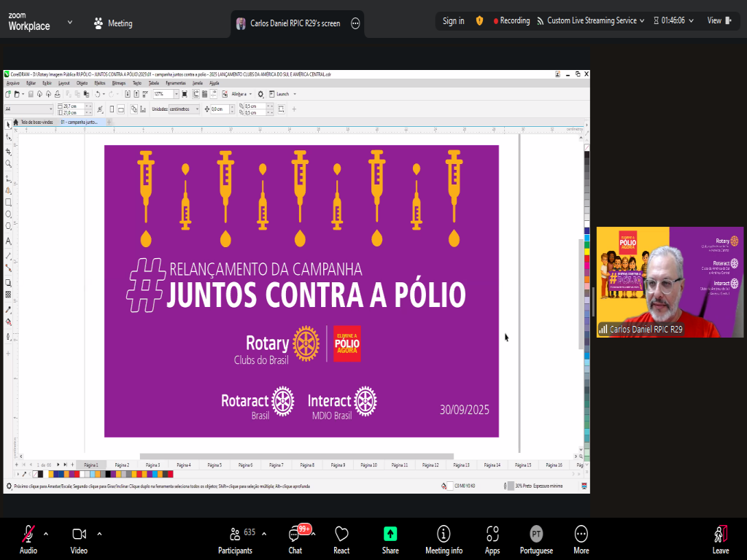Expand the Video options arrow
Screen dimensions: 747x560
99,533
